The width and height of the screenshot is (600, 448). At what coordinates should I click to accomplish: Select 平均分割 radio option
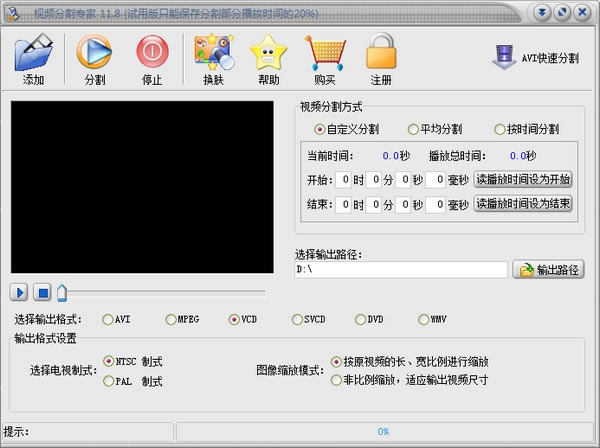[413, 129]
